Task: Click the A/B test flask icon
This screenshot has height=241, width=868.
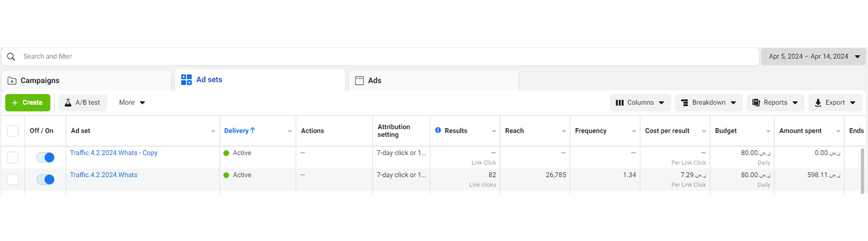Action: click(68, 102)
